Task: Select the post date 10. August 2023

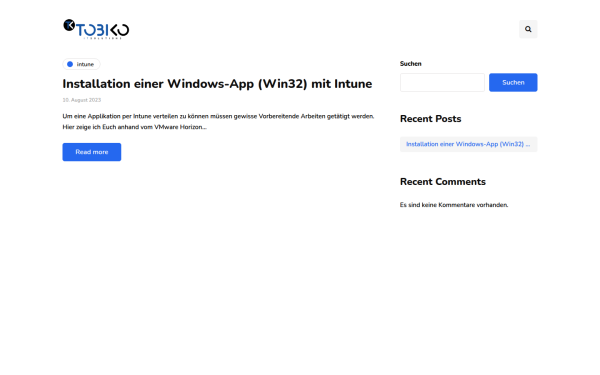Action: click(x=82, y=100)
